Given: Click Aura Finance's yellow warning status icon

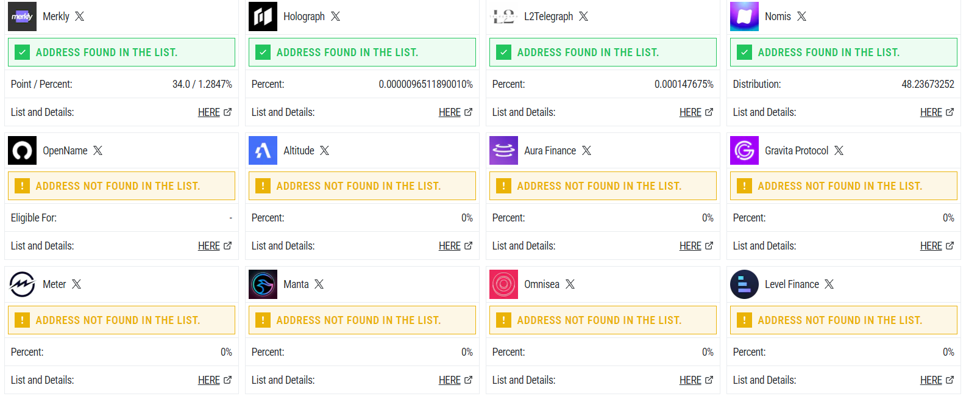Looking at the screenshot, I should click(503, 186).
